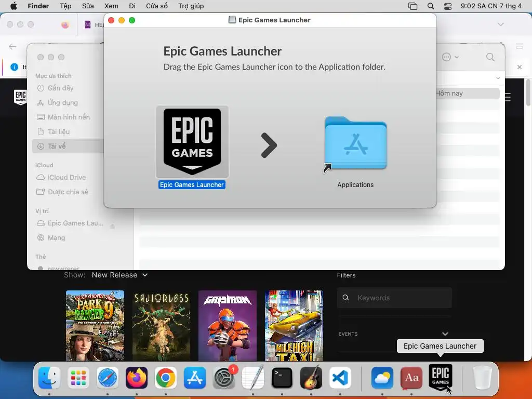The height and width of the screenshot is (399, 532).
Task: Click the date and time in menu bar
Action: tap(491, 6)
